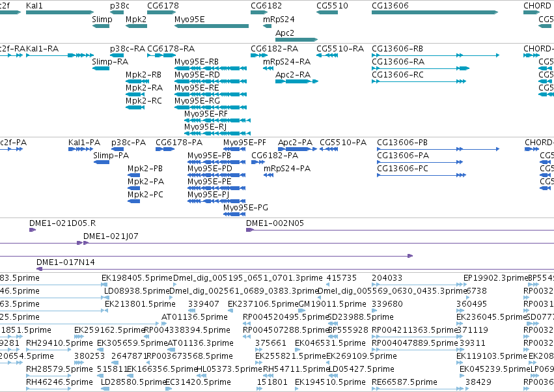Click the mRpS24-PA protein
554x392 pixels.
click(x=268, y=175)
